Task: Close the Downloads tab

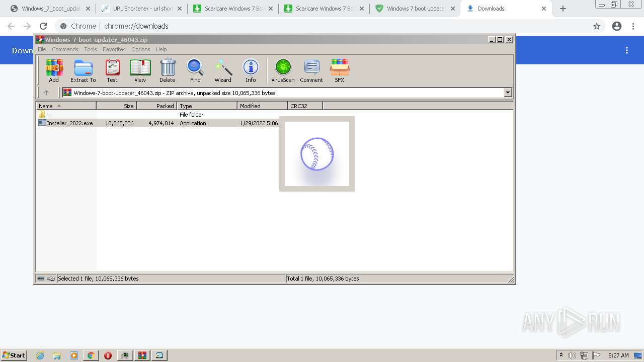Action: pos(544,9)
